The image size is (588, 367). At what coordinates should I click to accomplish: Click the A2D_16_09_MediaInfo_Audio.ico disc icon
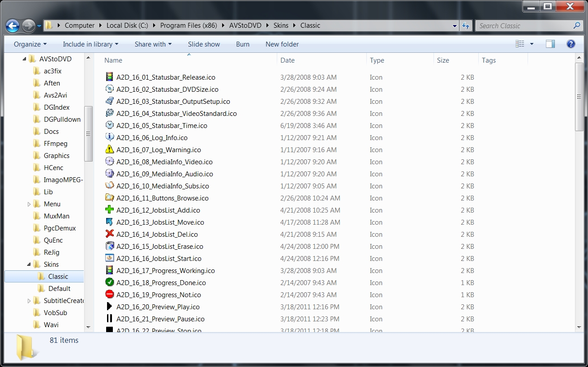[x=109, y=174]
